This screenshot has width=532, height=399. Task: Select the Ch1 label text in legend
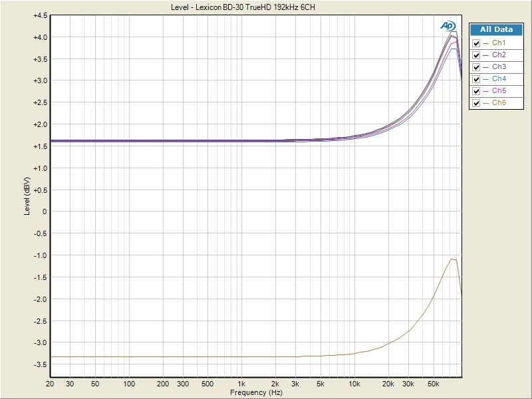point(499,43)
